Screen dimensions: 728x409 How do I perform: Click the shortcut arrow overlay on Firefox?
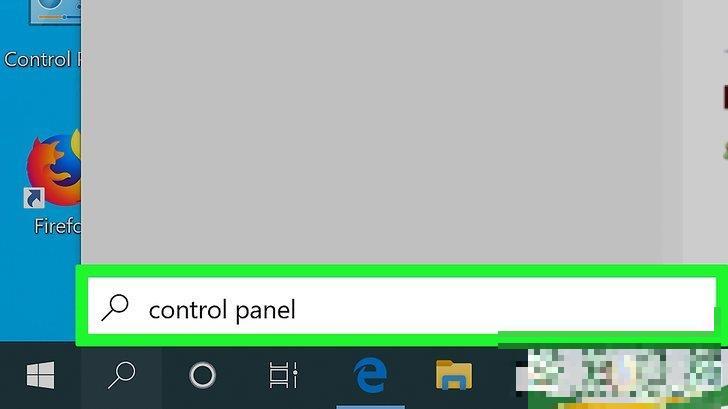(34, 198)
